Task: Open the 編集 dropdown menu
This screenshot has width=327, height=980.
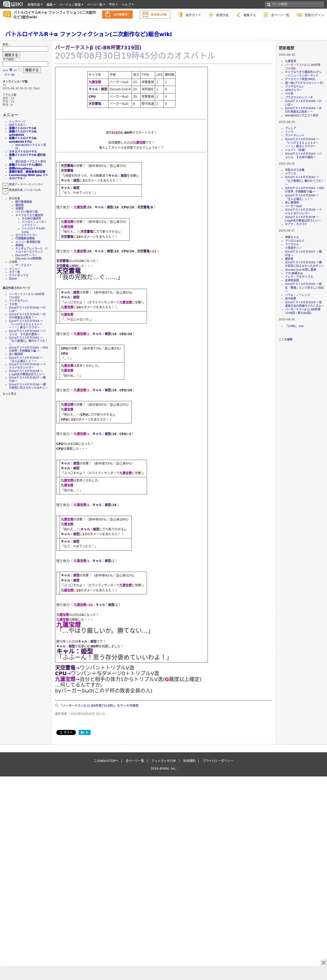Action: (51, 5)
